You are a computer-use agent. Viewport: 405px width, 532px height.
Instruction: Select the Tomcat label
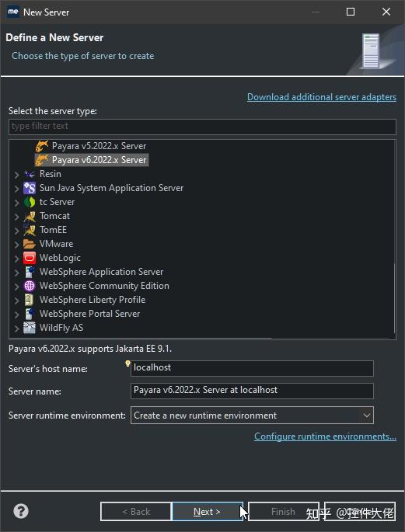click(54, 216)
